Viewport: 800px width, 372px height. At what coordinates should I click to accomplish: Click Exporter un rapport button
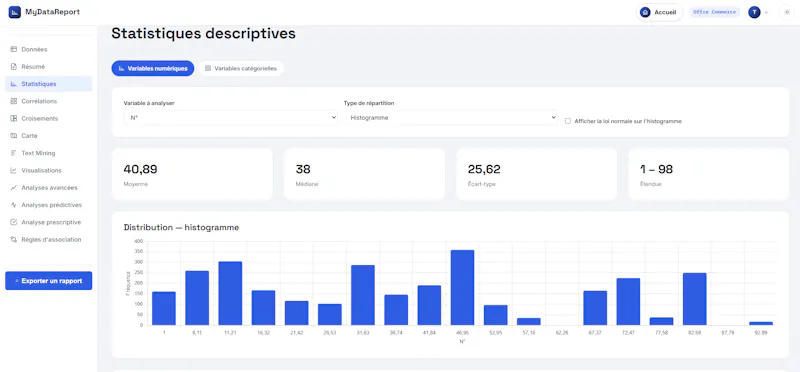pyautogui.click(x=49, y=281)
